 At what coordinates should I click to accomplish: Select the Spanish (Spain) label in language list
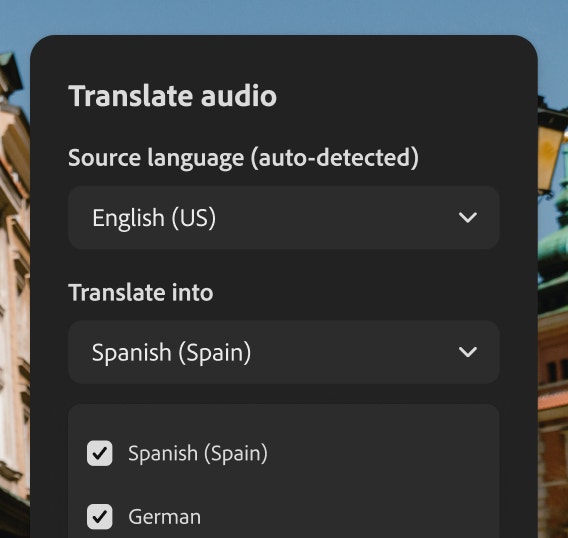tap(198, 453)
